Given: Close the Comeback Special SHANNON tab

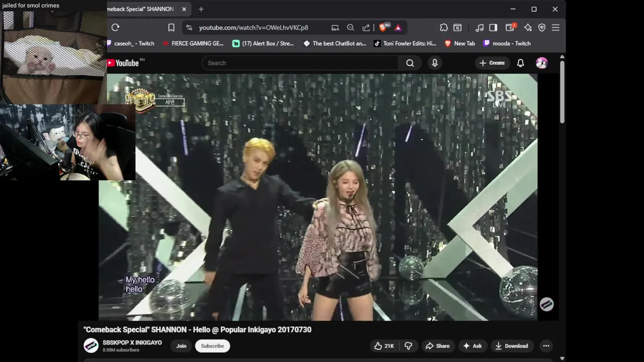Looking at the screenshot, I should pyautogui.click(x=184, y=9).
